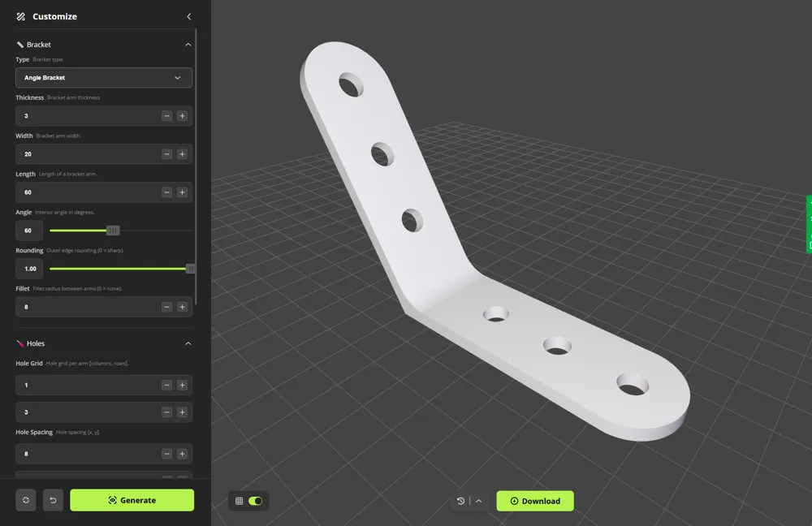Collapse the Bracket section
812x526 pixels.
pos(188,45)
